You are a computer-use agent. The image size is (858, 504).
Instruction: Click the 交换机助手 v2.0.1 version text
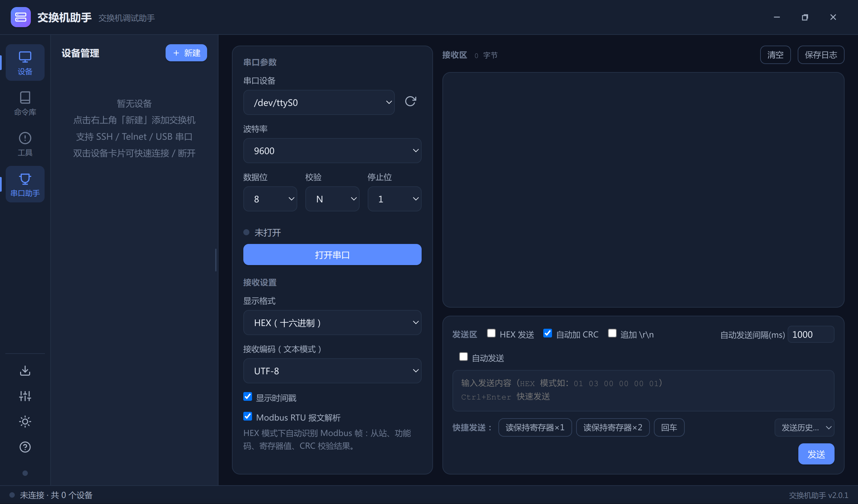(818, 495)
